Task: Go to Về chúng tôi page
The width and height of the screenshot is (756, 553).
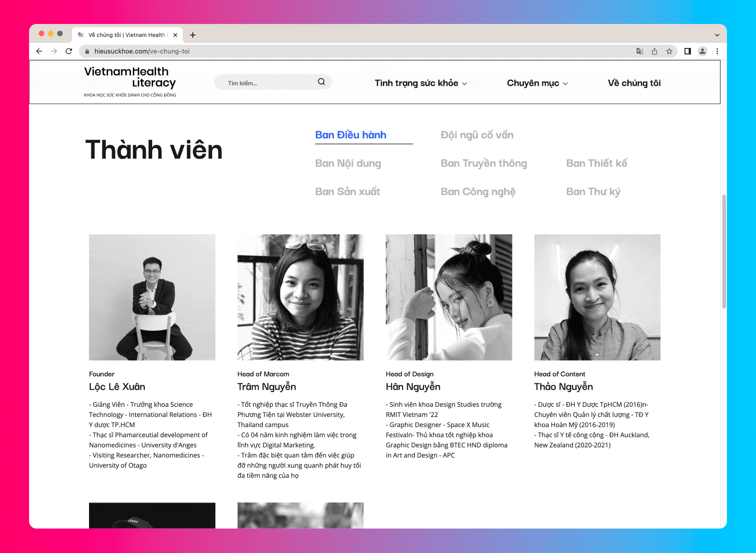Action: pyautogui.click(x=634, y=83)
